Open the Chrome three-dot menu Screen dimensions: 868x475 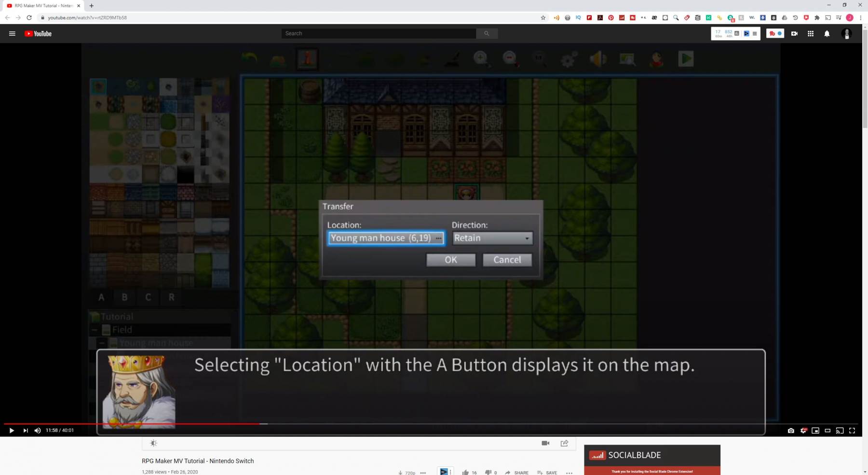(861, 18)
